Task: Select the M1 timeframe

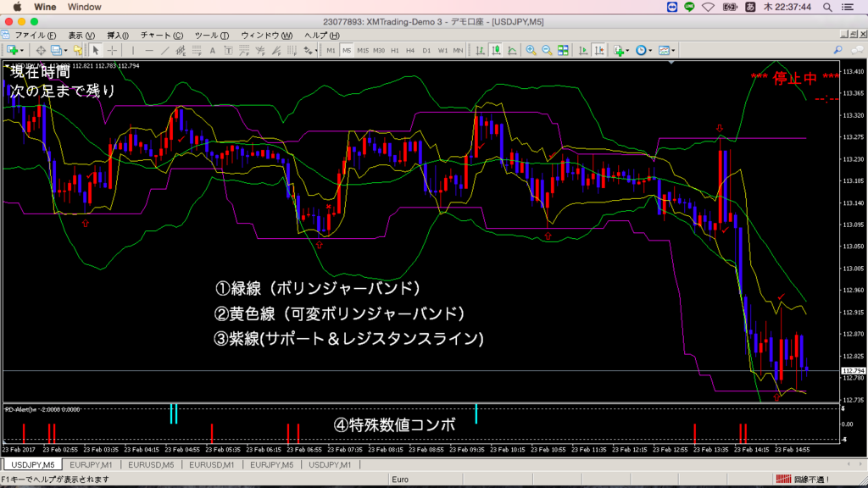Action: pos(331,50)
